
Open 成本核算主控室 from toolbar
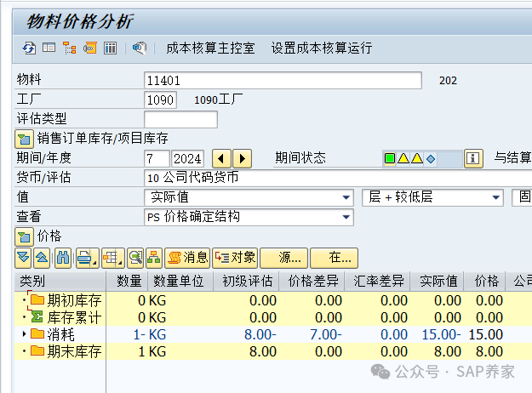coord(210,48)
